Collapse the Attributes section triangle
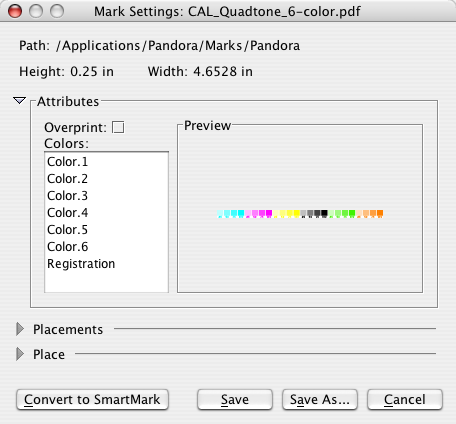Viewport: 456px width, 424px height. click(x=19, y=100)
